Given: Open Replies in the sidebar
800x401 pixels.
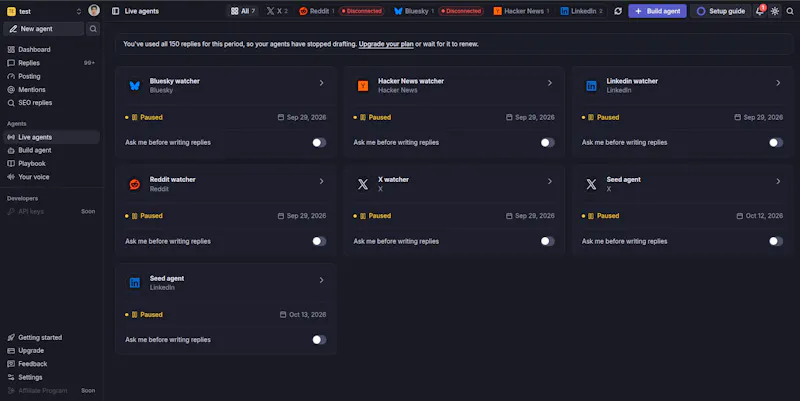Looking at the screenshot, I should (52, 63).
